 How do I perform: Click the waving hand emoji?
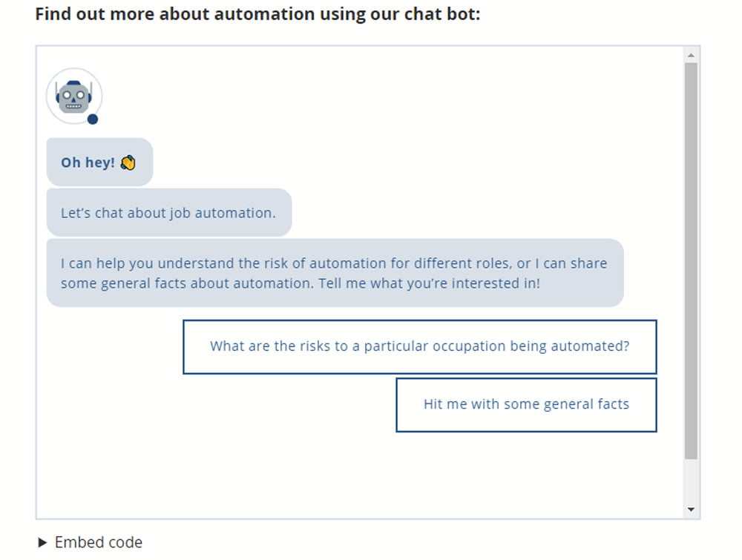coord(128,162)
